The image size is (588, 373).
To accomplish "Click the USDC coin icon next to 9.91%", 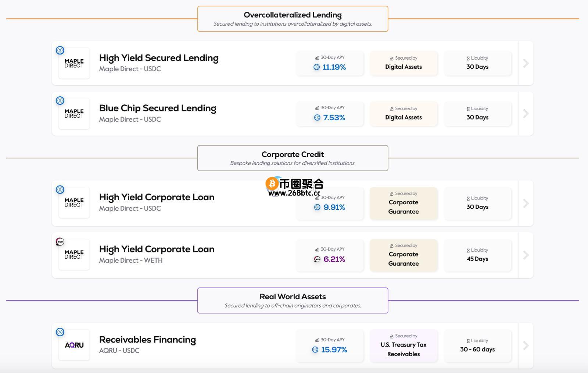I will pos(317,207).
